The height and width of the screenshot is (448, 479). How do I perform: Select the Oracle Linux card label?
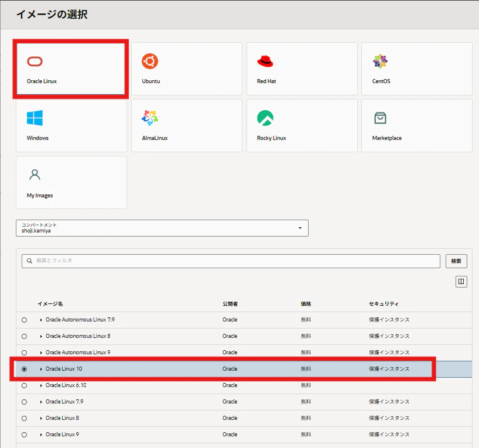(42, 81)
